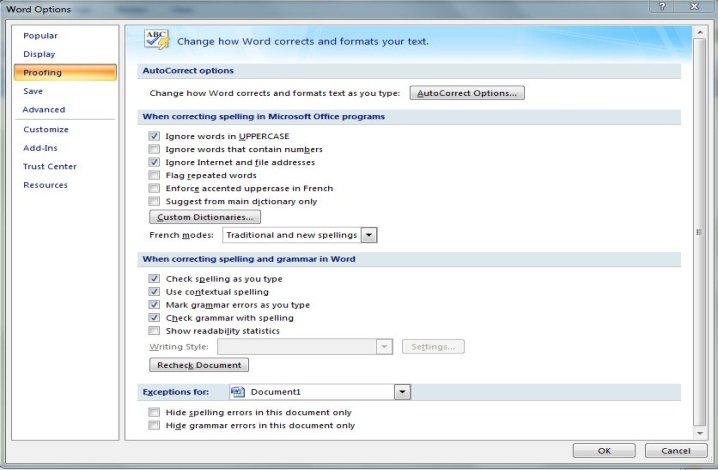This screenshot has width=718, height=470.
Task: Click the ABC proofing icon in header
Action: tap(157, 39)
